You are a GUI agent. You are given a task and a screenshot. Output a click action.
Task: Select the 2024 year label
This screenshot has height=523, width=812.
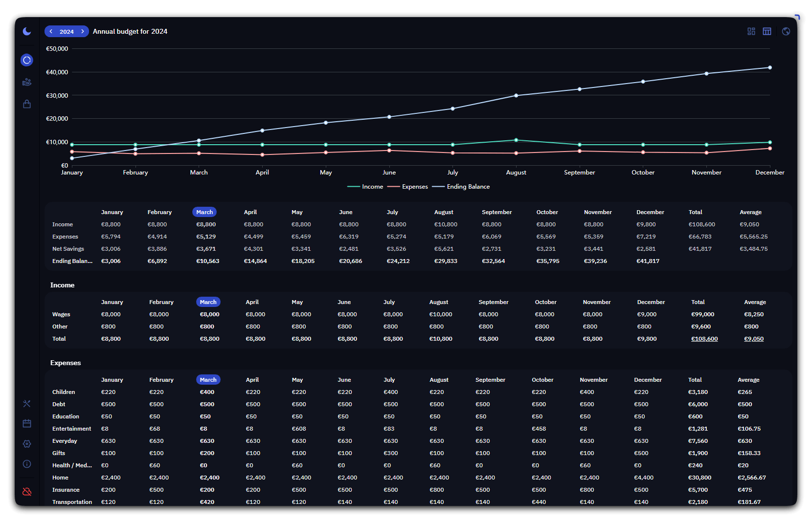[67, 31]
